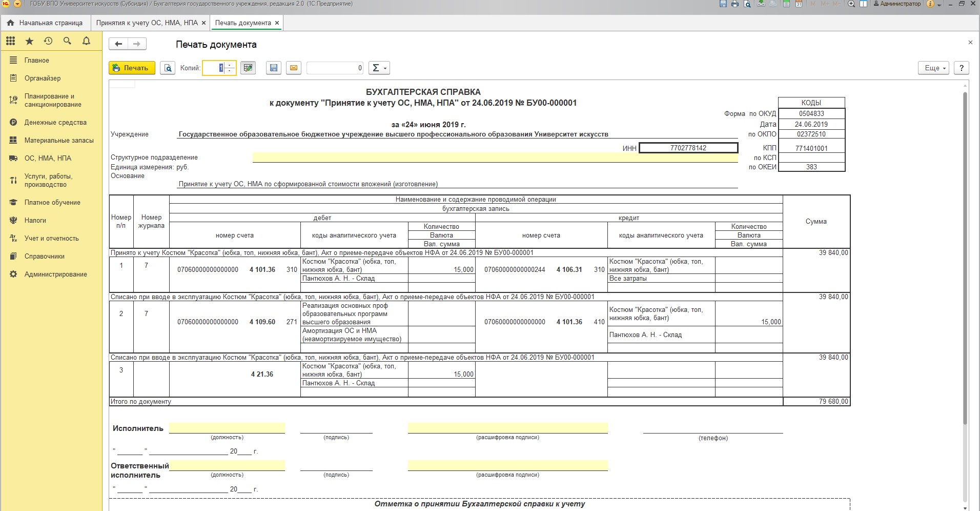Click the printer icon in the title bar
The width and height of the screenshot is (980, 511).
tap(735, 4)
